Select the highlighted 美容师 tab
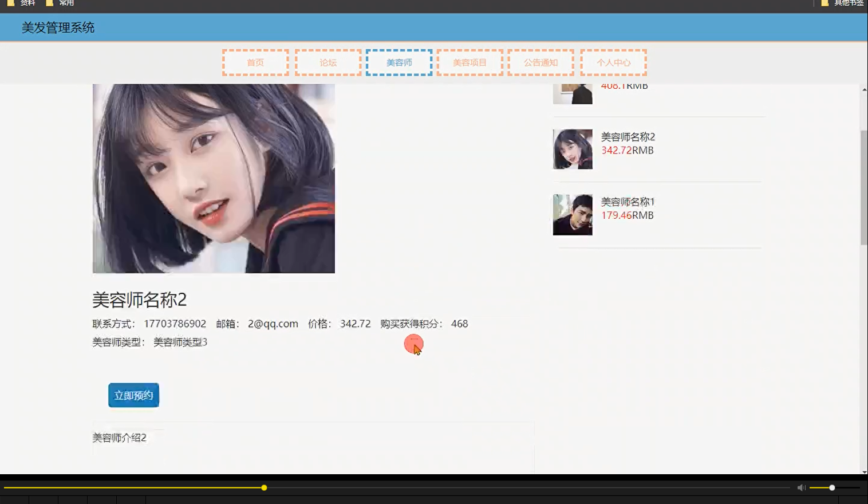This screenshot has width=868, height=504. point(399,62)
